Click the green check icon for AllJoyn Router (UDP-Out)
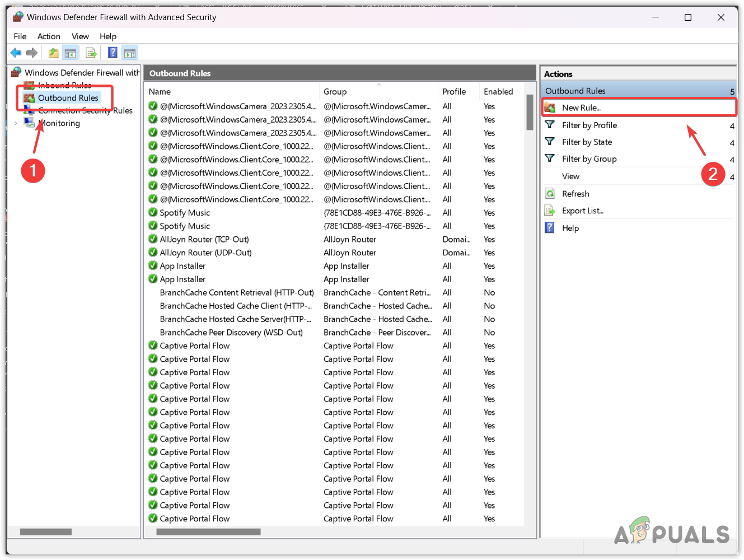744x560 pixels. (153, 253)
